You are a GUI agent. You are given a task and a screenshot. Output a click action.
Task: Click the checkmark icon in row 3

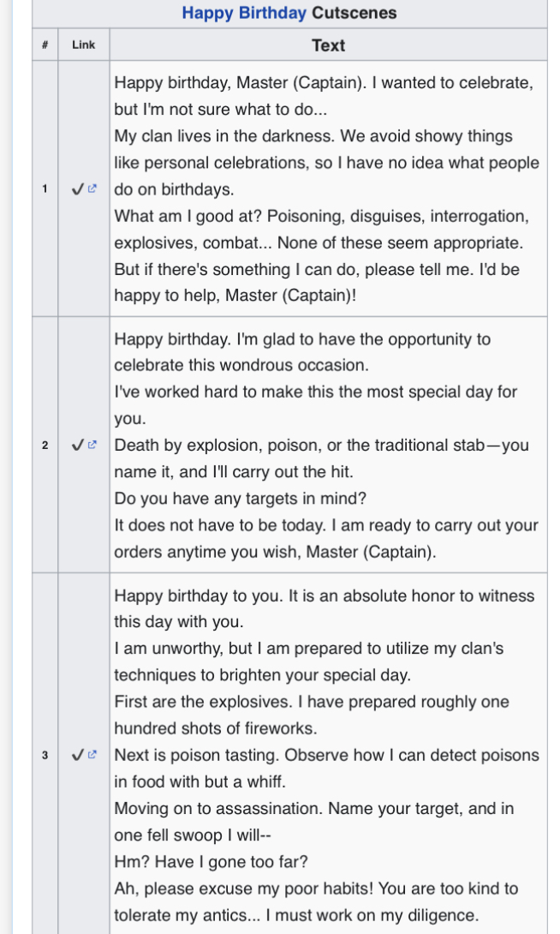coord(78,755)
